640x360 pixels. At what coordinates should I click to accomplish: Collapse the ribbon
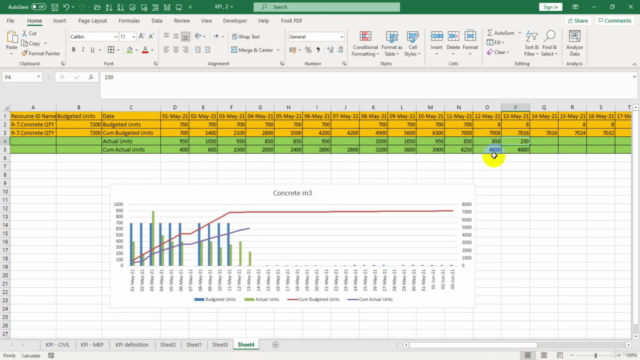click(x=634, y=64)
